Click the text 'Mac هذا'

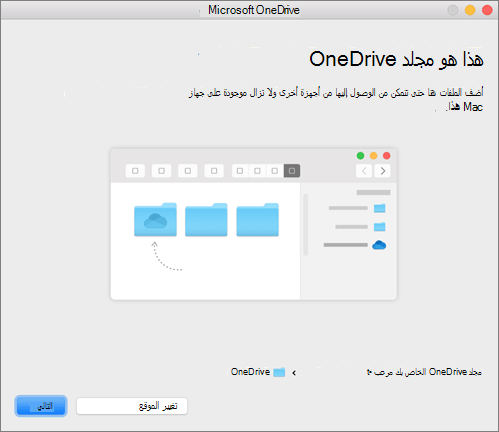(465, 107)
